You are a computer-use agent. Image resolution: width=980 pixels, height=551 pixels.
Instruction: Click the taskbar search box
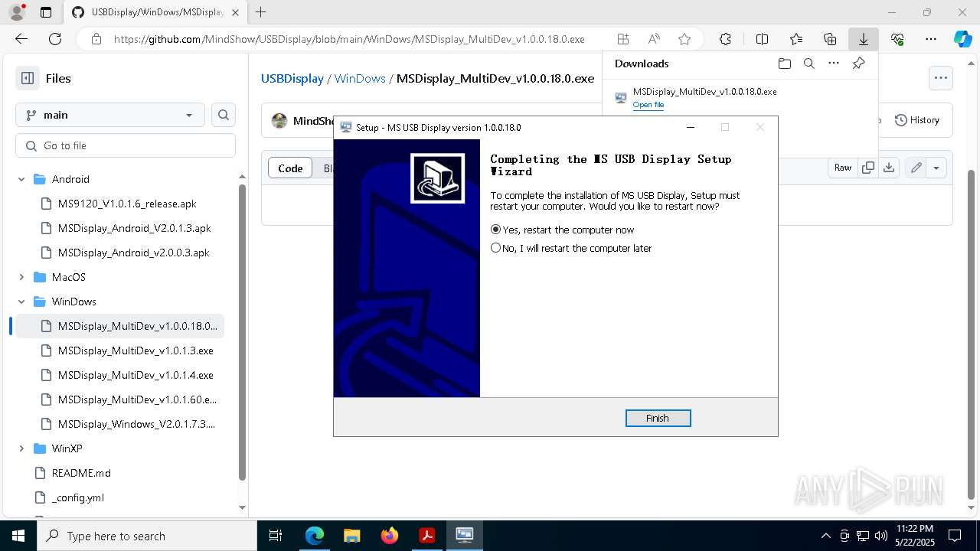click(146, 536)
